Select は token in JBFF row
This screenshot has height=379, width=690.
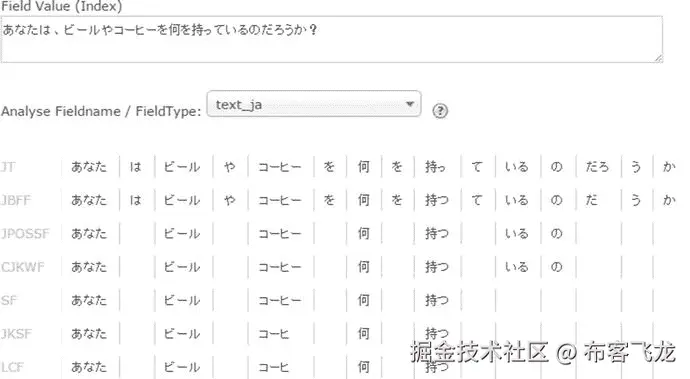136,200
